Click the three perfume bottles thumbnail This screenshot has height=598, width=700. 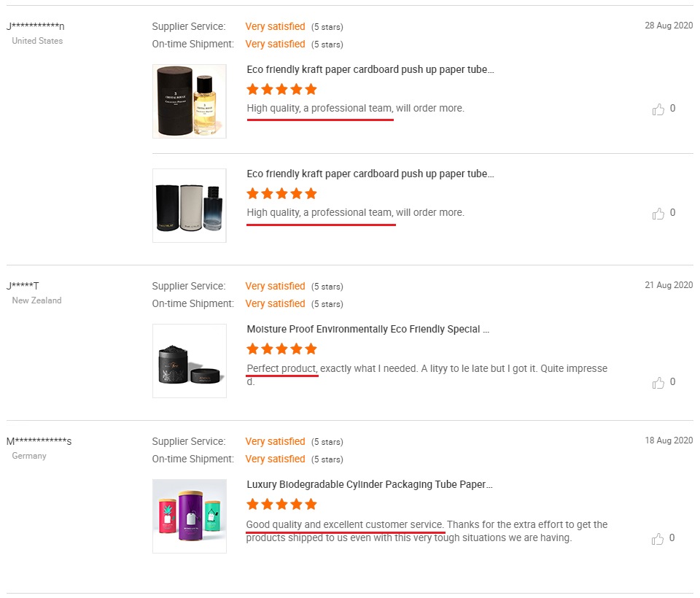[x=189, y=205]
